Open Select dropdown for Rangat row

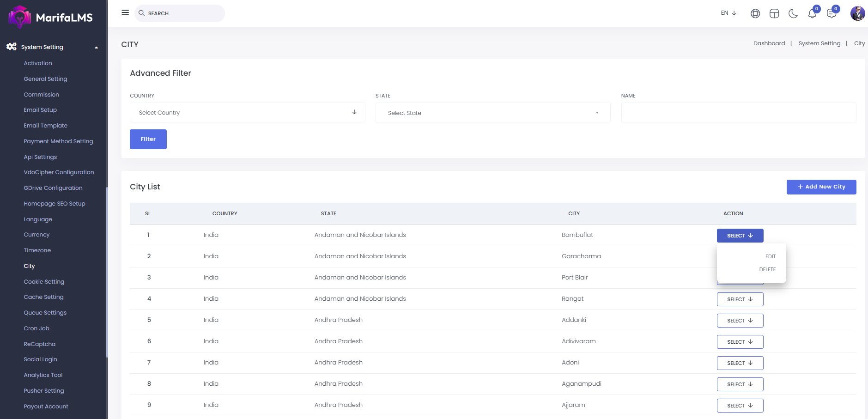click(x=740, y=299)
